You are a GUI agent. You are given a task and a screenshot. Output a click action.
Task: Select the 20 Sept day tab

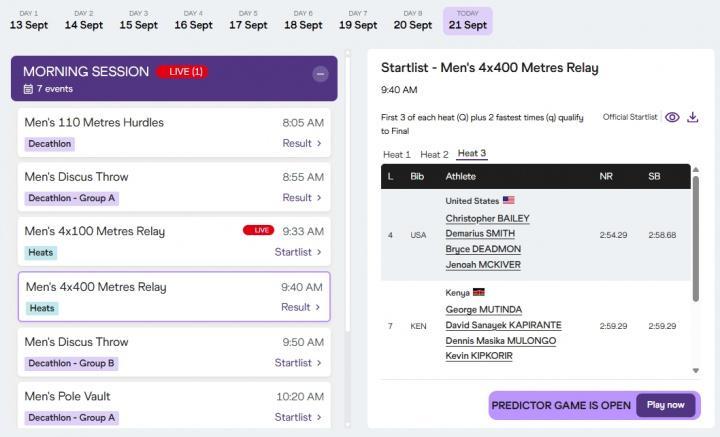(x=412, y=21)
